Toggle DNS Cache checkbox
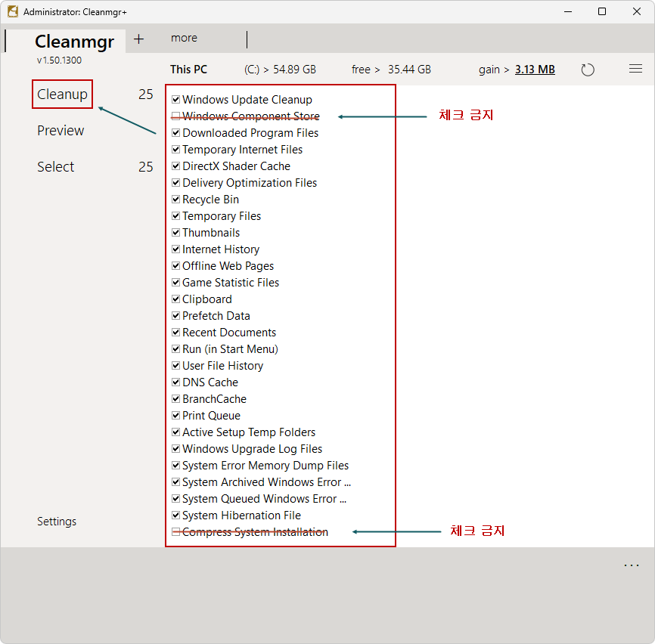This screenshot has height=644, width=655. (x=176, y=382)
